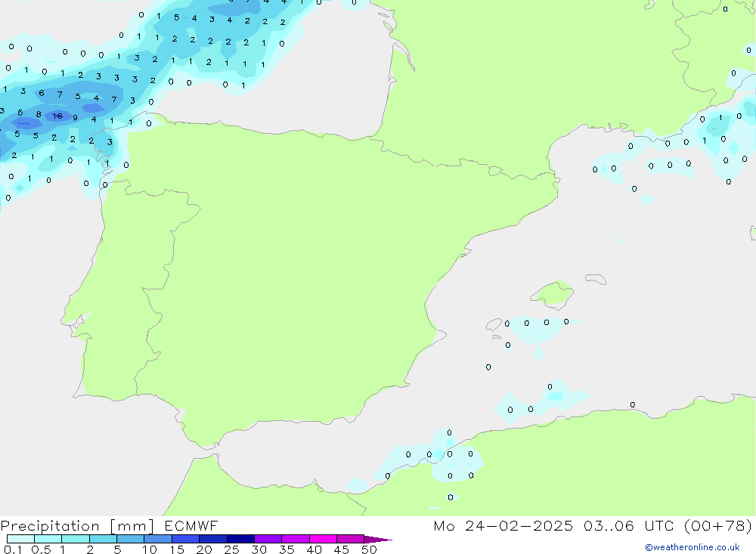Screen dimensions: 756x554
Task: Click the weatheronline.co.uk copyright link
Action: tap(692, 547)
